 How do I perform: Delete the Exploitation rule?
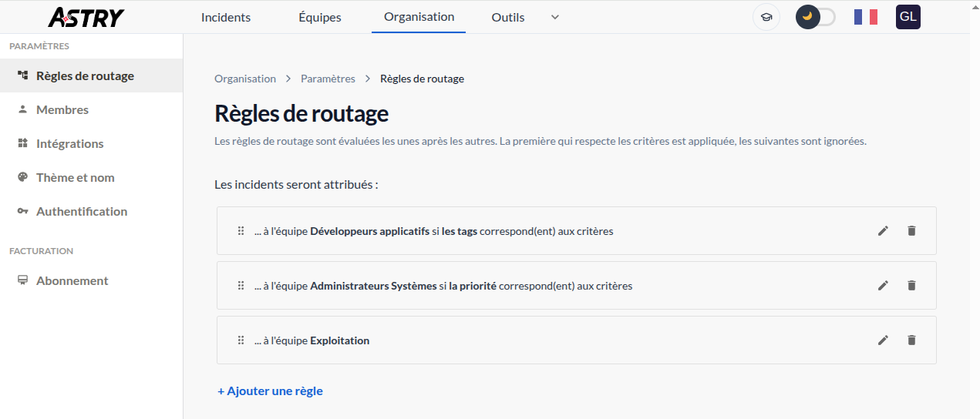[911, 340]
